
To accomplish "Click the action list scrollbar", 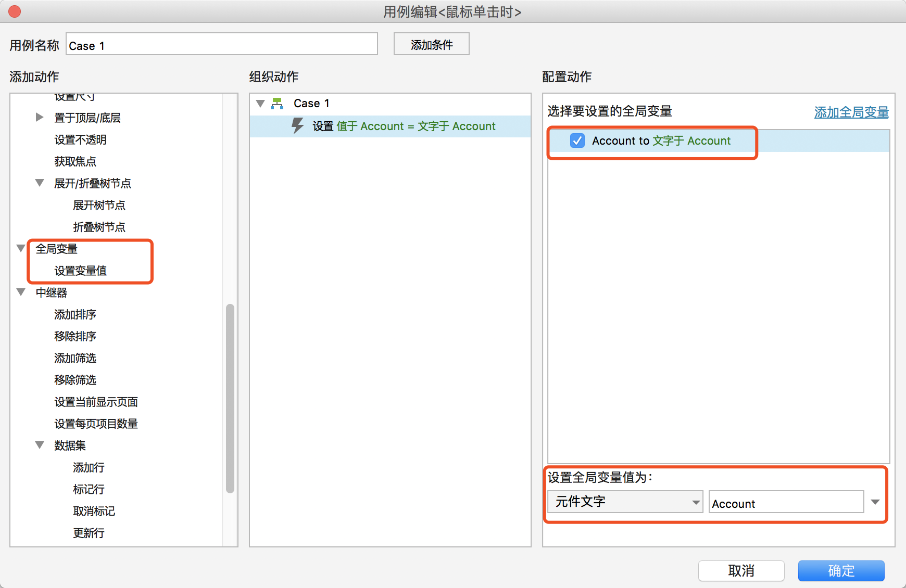I will tap(230, 398).
